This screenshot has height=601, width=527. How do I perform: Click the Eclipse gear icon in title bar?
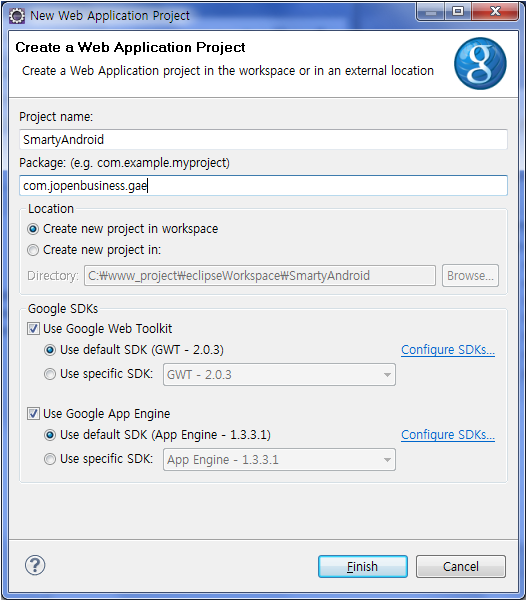(17, 16)
